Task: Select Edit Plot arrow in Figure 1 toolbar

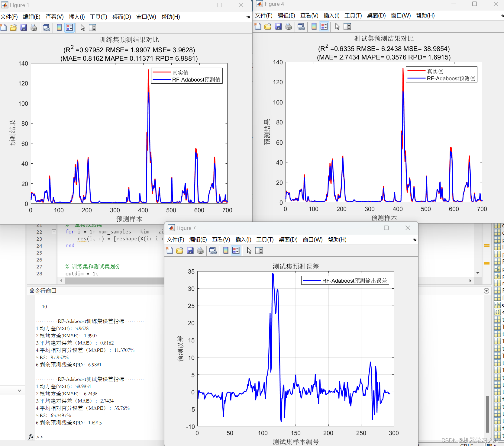Action: [x=82, y=28]
